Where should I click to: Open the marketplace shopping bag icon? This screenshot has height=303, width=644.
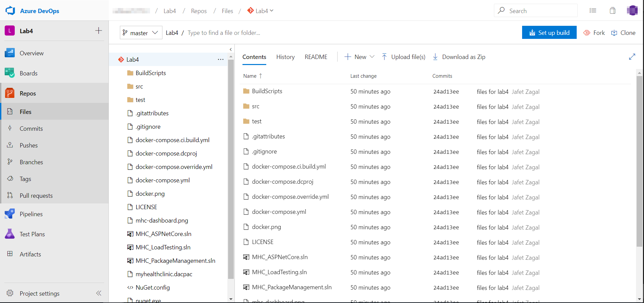pos(613,11)
